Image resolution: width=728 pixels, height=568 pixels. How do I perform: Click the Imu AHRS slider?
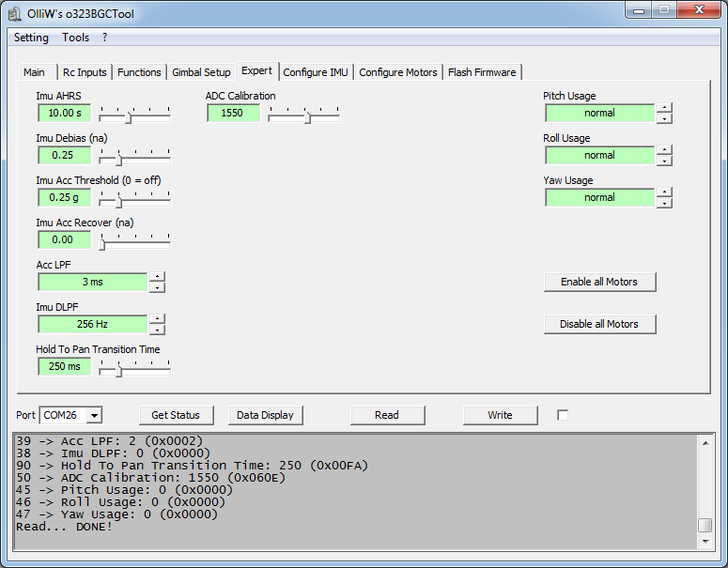pos(134,116)
